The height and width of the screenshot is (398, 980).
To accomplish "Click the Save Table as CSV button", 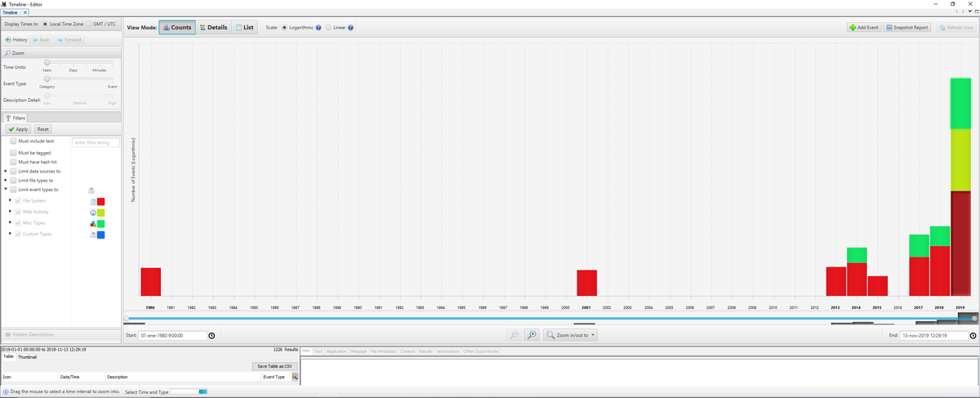I will (x=274, y=366).
